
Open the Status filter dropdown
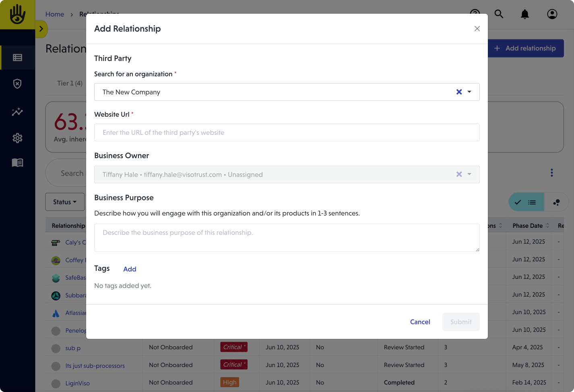[65, 202]
